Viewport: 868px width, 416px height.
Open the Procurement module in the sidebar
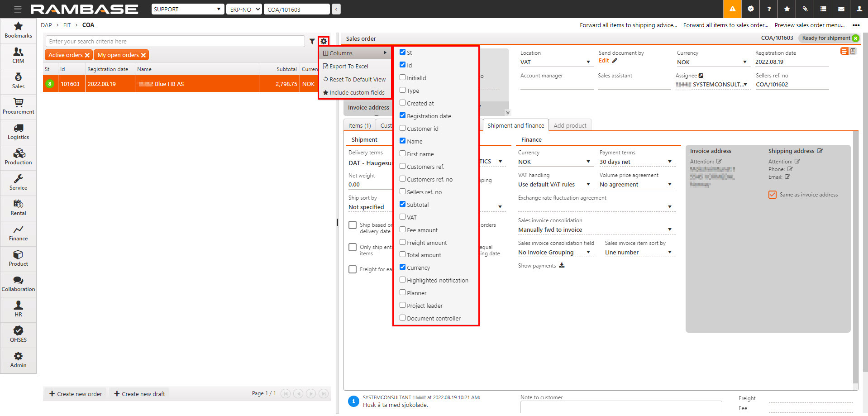(18, 107)
